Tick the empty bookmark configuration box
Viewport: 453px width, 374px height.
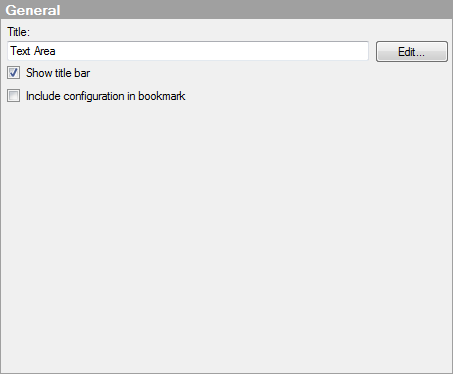(13, 96)
